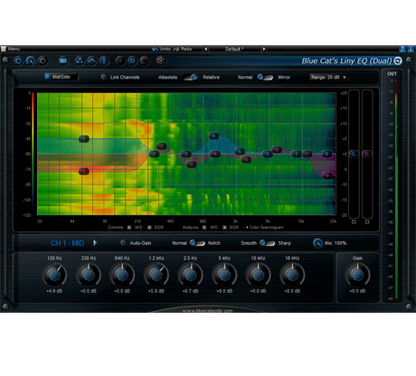
Task: Click the blue G gain slider handle
Action: tap(354, 154)
